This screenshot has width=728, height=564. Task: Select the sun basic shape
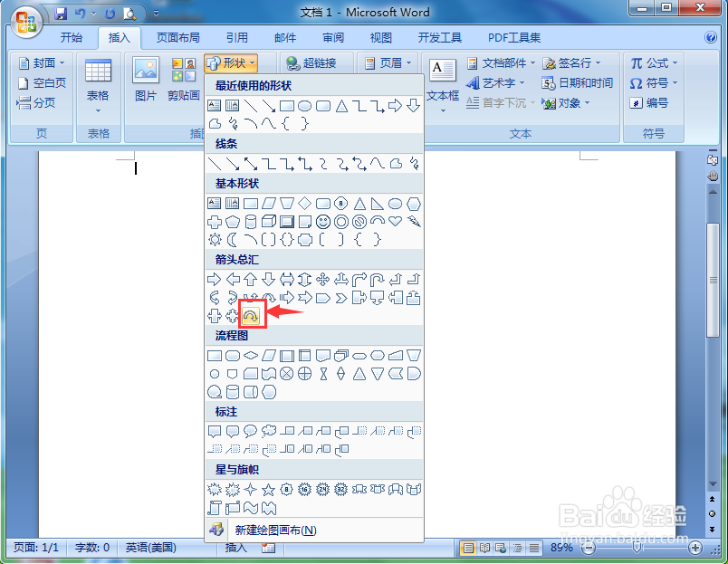coord(215,240)
